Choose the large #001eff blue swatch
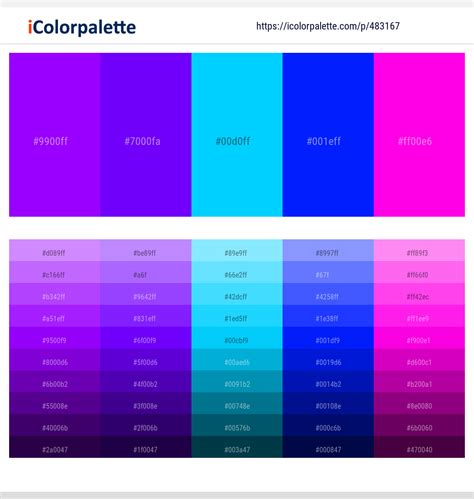474x499 pixels. pyautogui.click(x=328, y=135)
